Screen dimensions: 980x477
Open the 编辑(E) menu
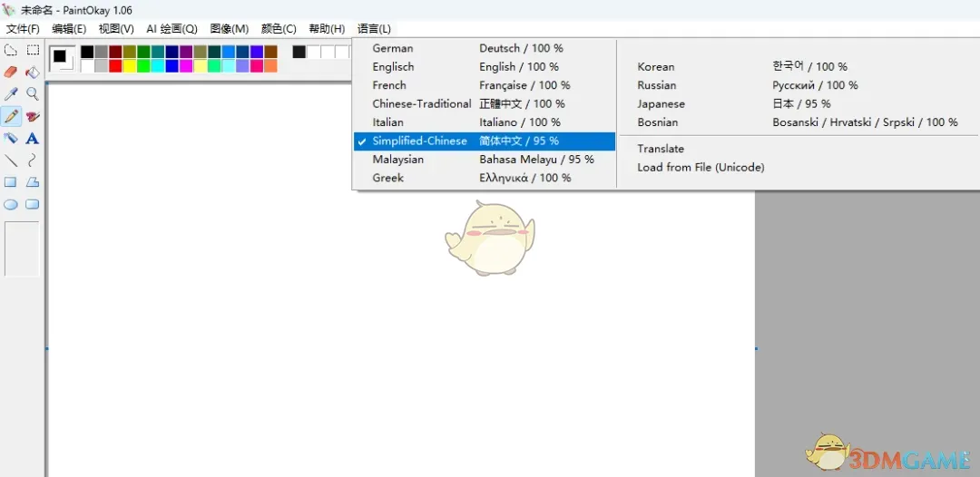pos(69,29)
